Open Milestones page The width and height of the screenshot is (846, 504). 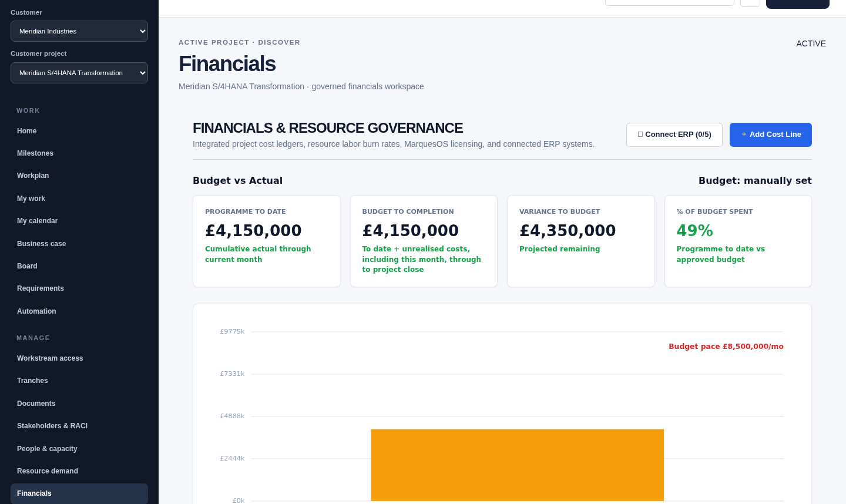[79, 153]
